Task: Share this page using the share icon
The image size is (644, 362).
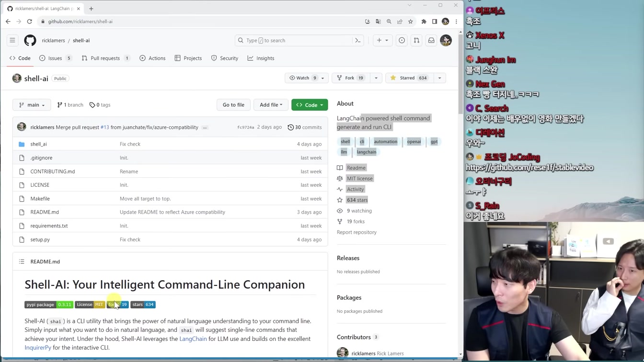Action: point(400,22)
